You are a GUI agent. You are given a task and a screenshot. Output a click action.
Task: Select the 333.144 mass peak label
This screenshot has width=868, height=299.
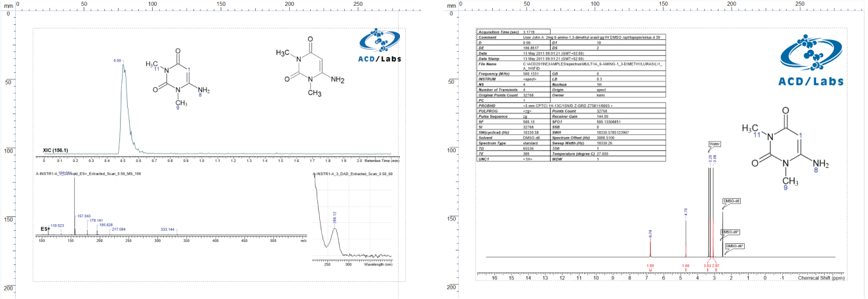tap(168, 229)
